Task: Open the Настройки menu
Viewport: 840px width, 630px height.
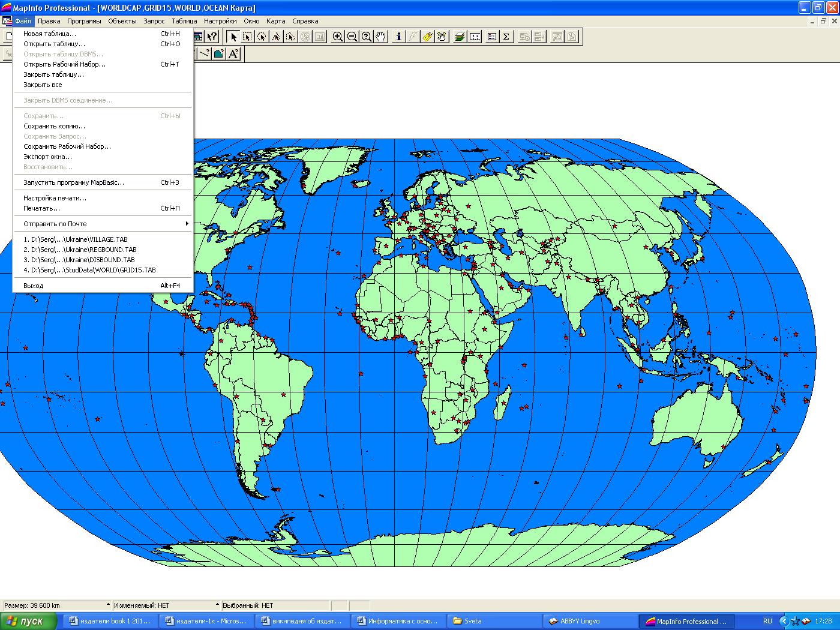Action: 220,21
